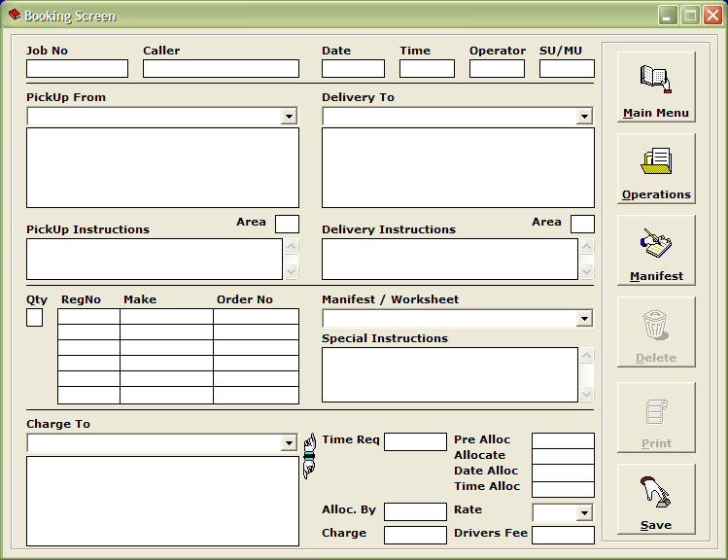This screenshot has height=560, width=728.
Task: Select first Order No cell in grid
Action: [257, 317]
